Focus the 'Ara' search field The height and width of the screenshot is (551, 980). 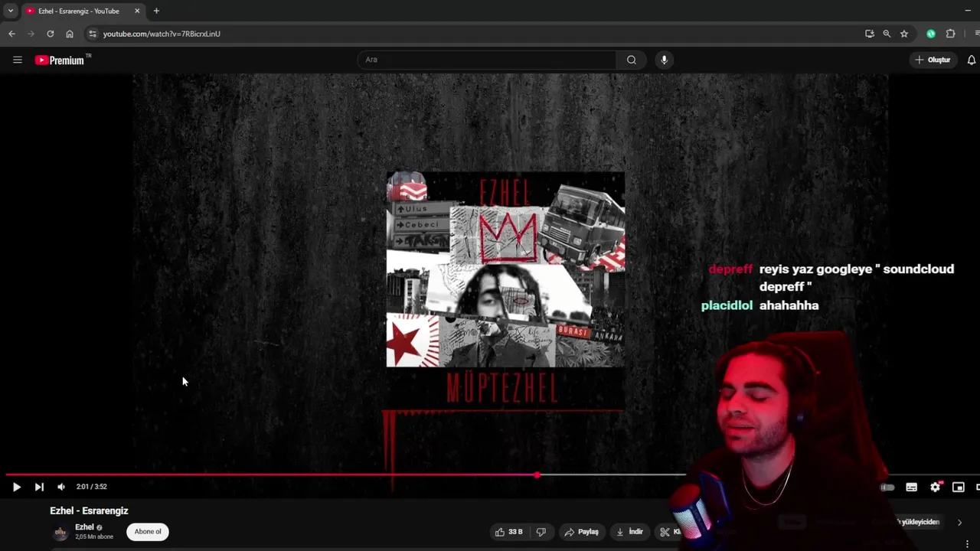487,60
